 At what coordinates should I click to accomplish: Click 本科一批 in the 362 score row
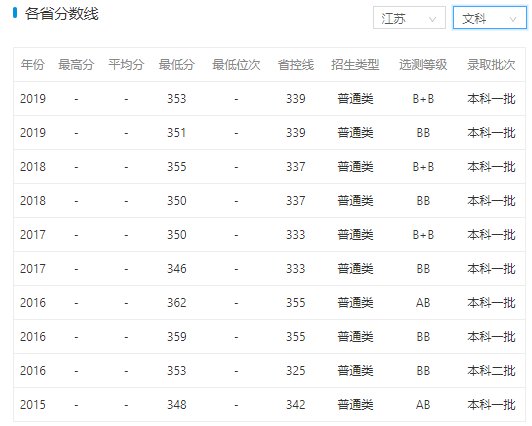click(x=491, y=303)
